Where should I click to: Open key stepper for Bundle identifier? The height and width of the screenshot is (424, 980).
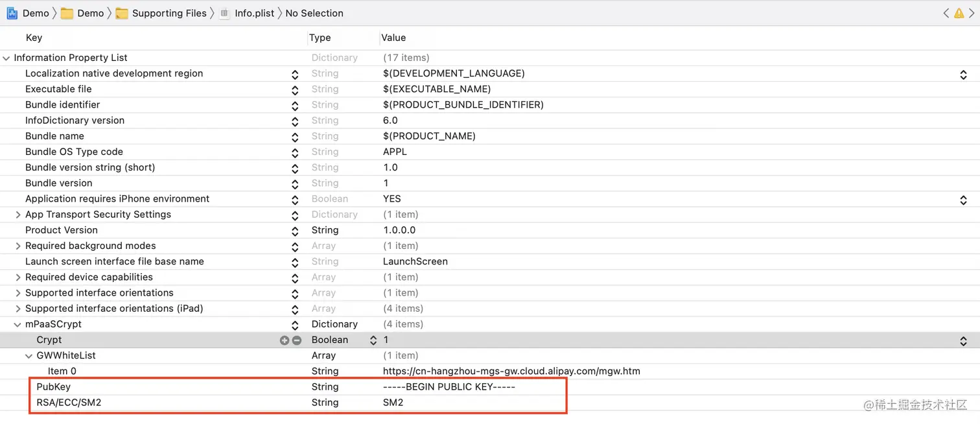click(295, 105)
